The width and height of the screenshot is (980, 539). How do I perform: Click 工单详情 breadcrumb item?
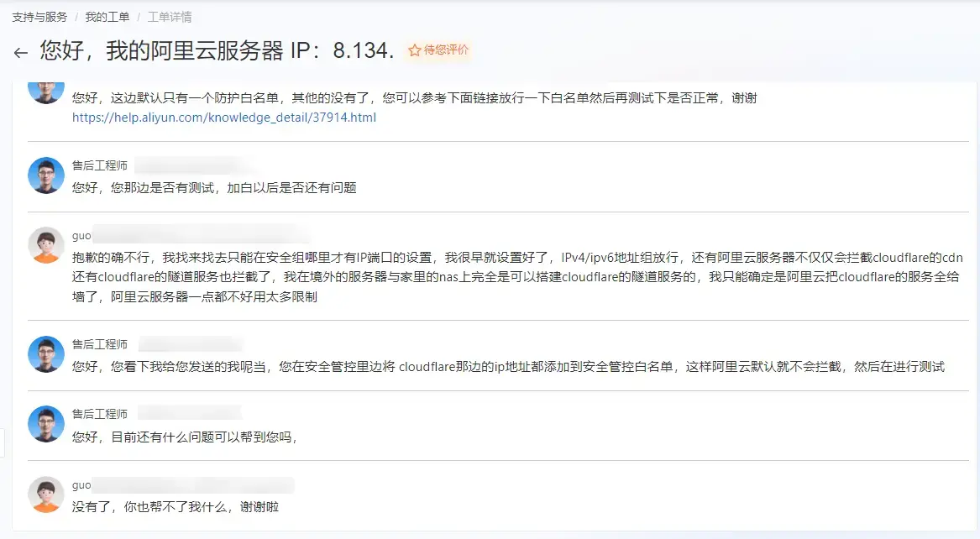pos(169,17)
